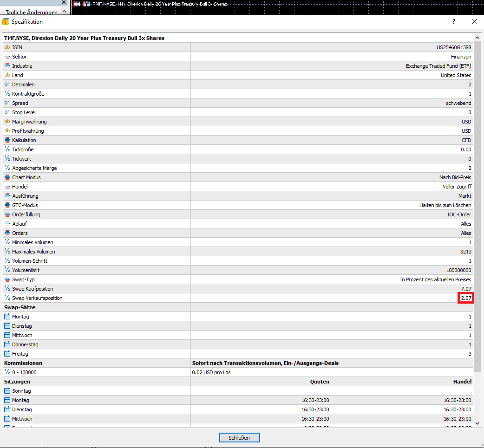
Task: Click the ISIN row icon
Action: [x=7, y=47]
